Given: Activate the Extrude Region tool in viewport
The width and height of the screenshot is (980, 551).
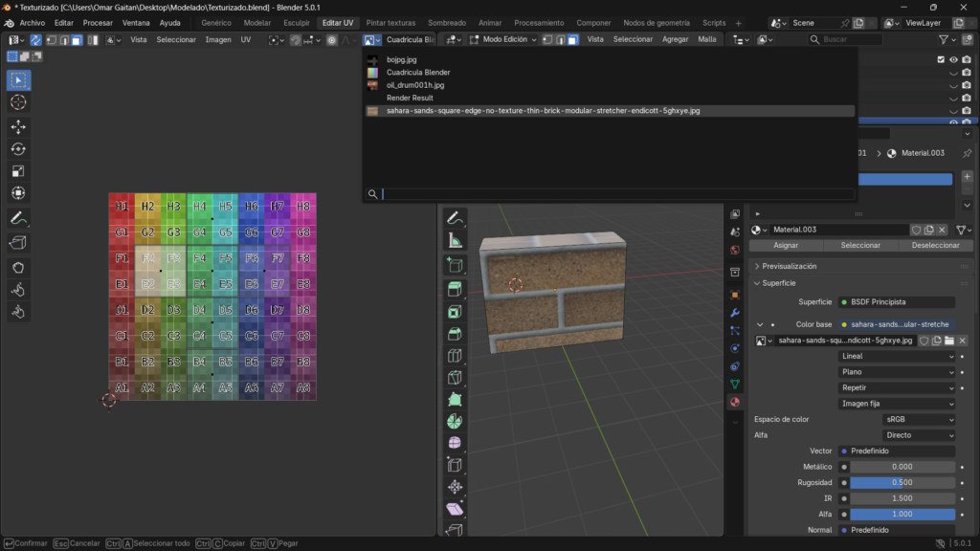Looking at the screenshot, I should 455,289.
